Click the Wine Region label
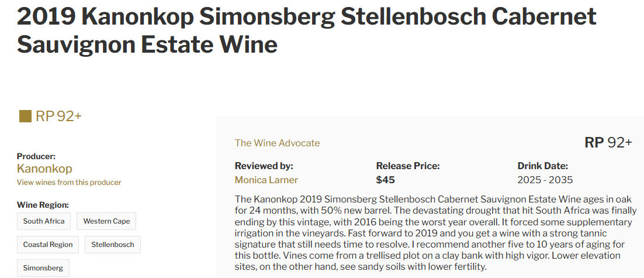Image resolution: width=644 pixels, height=278 pixels. tap(43, 205)
